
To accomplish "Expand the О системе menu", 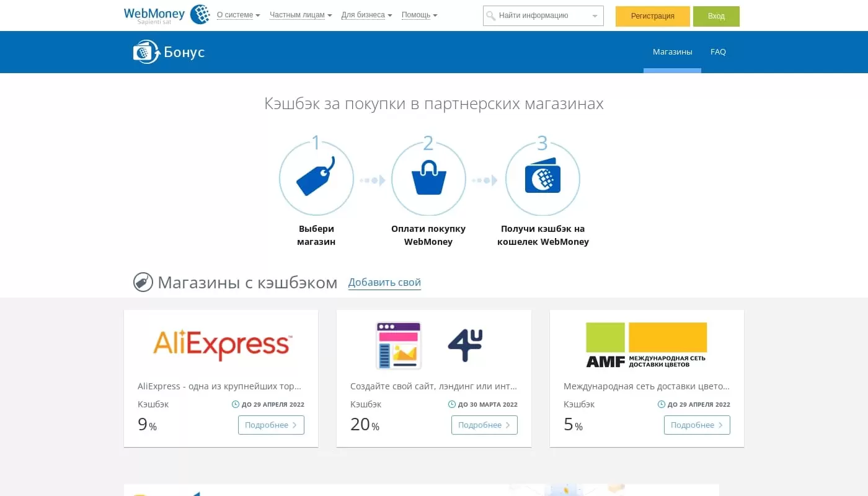I will coord(239,15).
